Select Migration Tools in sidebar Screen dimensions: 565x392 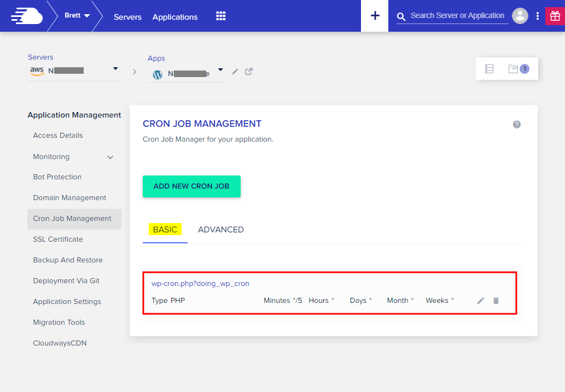click(59, 323)
